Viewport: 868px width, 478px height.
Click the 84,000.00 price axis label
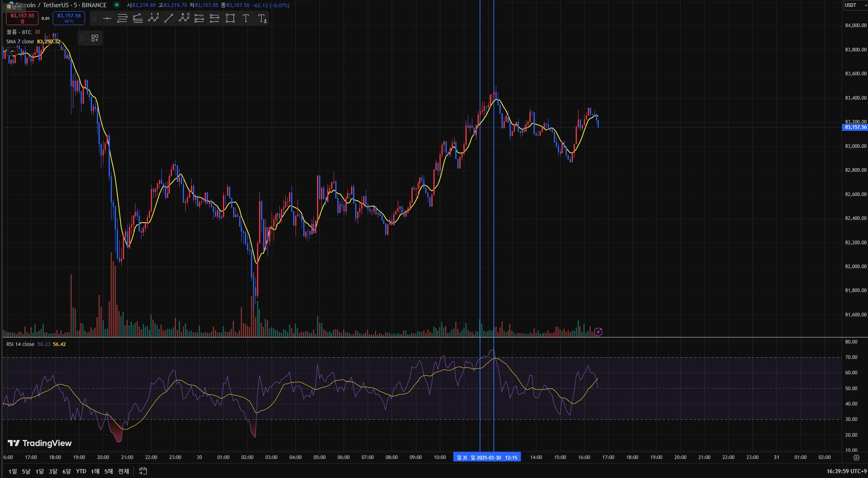pos(856,25)
